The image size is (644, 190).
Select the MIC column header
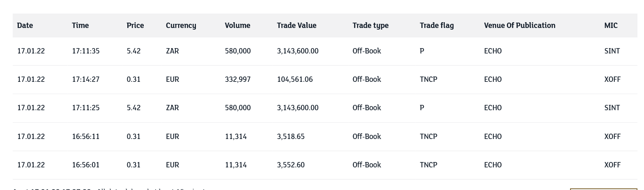pos(611,25)
